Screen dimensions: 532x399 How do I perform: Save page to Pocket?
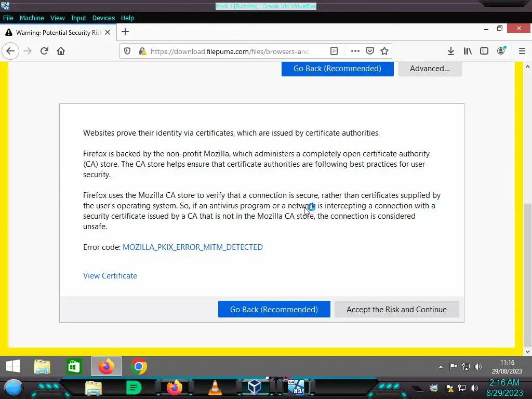tap(370, 51)
